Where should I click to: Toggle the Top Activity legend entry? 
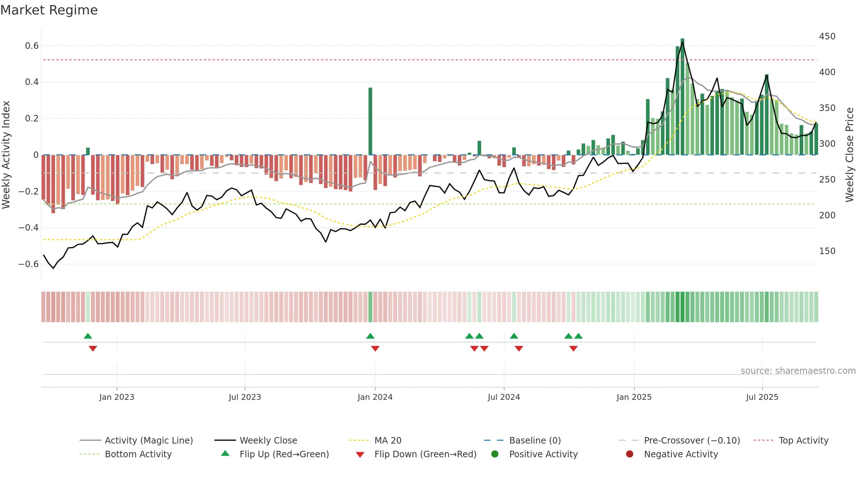[791, 440]
